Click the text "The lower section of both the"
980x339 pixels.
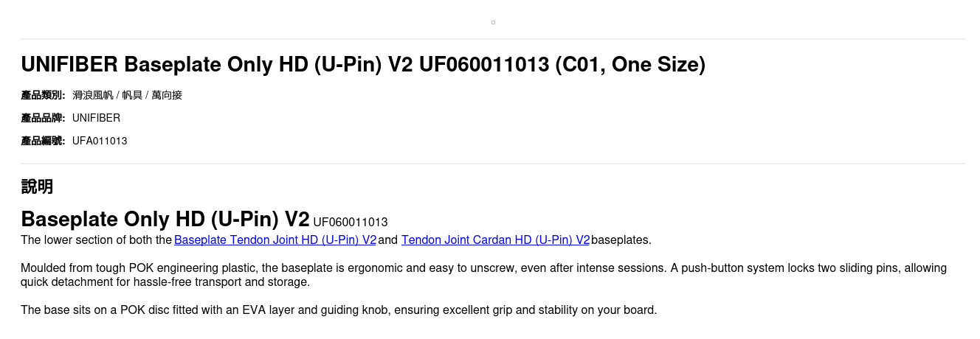point(96,240)
